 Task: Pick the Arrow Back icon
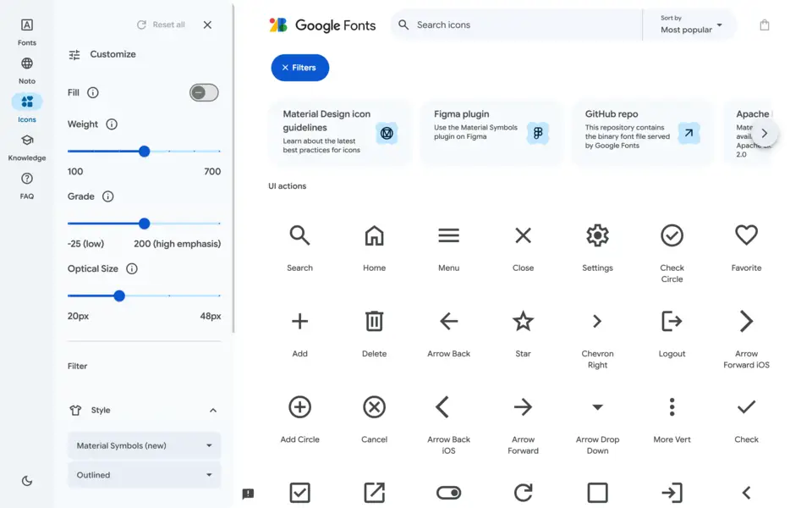tap(448, 322)
